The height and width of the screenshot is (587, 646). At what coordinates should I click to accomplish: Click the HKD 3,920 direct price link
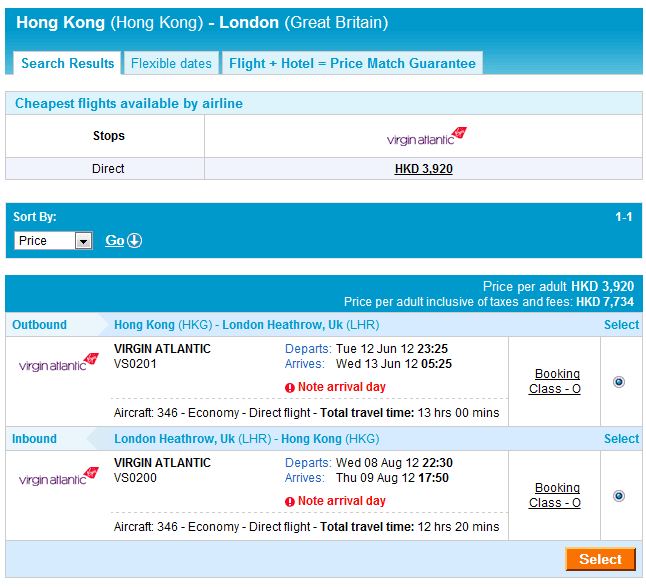coord(424,169)
